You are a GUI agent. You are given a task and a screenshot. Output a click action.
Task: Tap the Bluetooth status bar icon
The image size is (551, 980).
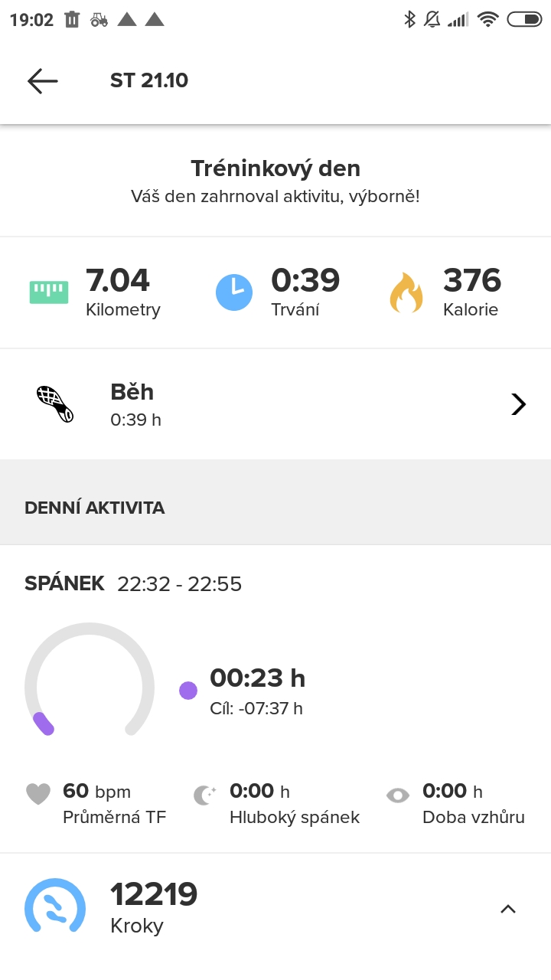[409, 20]
